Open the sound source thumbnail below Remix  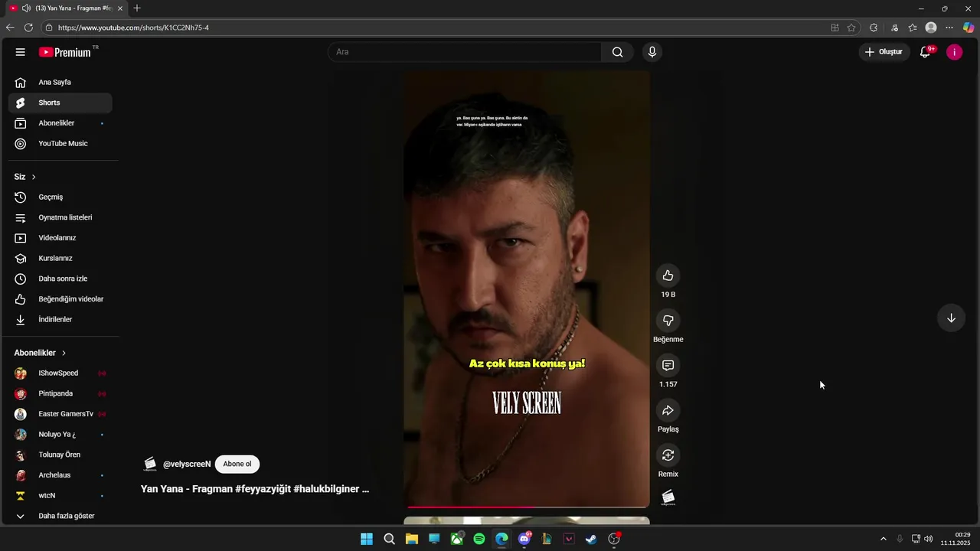point(668,498)
